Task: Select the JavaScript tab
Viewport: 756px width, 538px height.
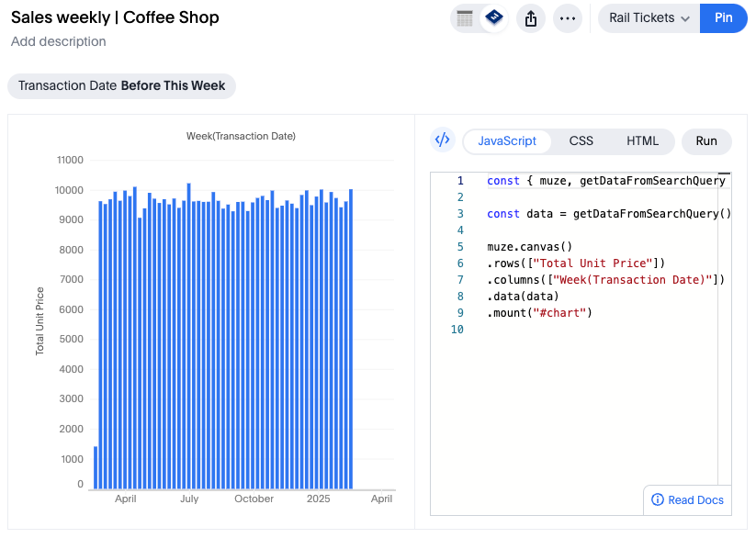Action: [x=507, y=140]
